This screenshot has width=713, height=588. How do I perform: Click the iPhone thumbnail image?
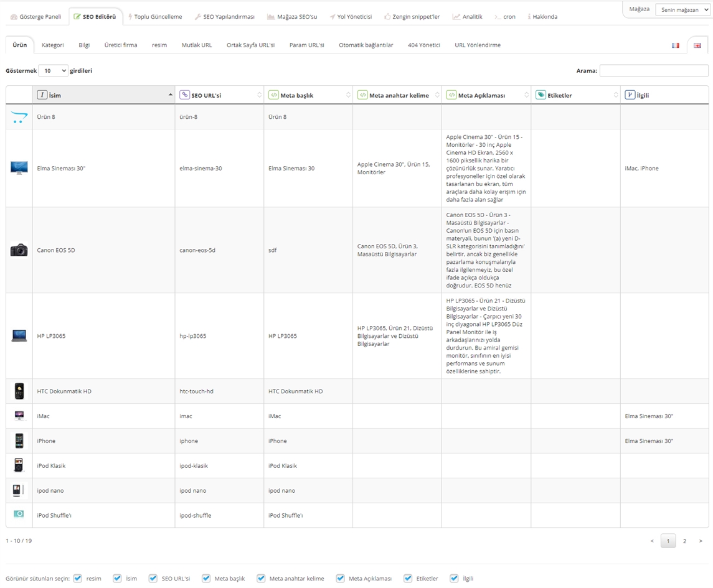(x=19, y=441)
